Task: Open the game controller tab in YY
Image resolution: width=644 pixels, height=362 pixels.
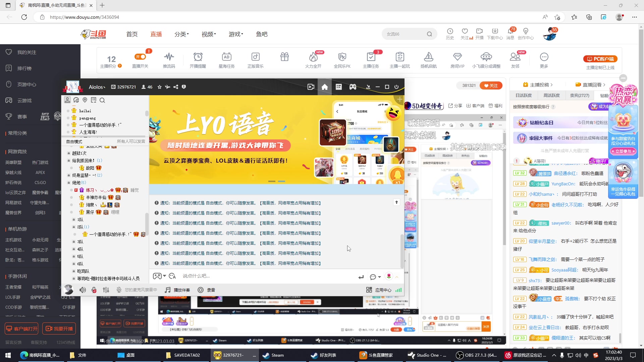Action: tap(353, 87)
